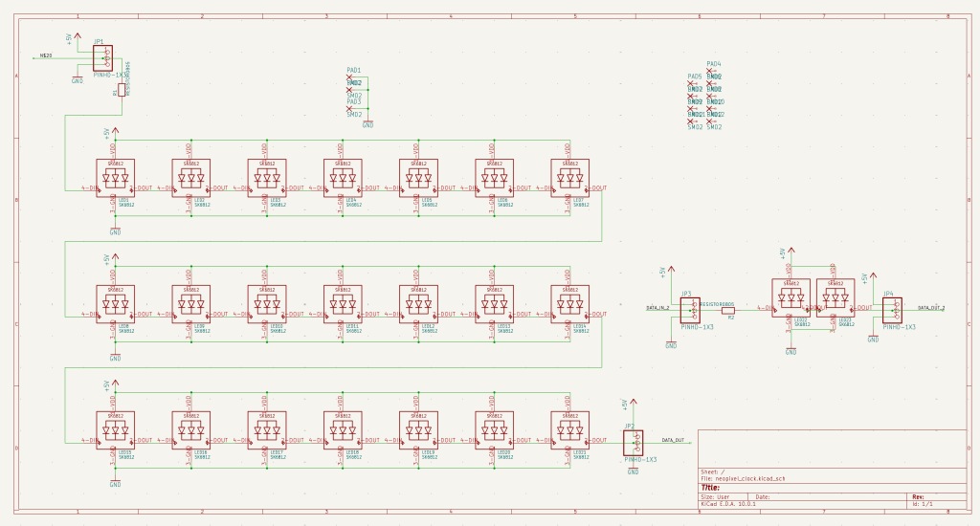Click the PAD4 reference label

[x=714, y=64]
